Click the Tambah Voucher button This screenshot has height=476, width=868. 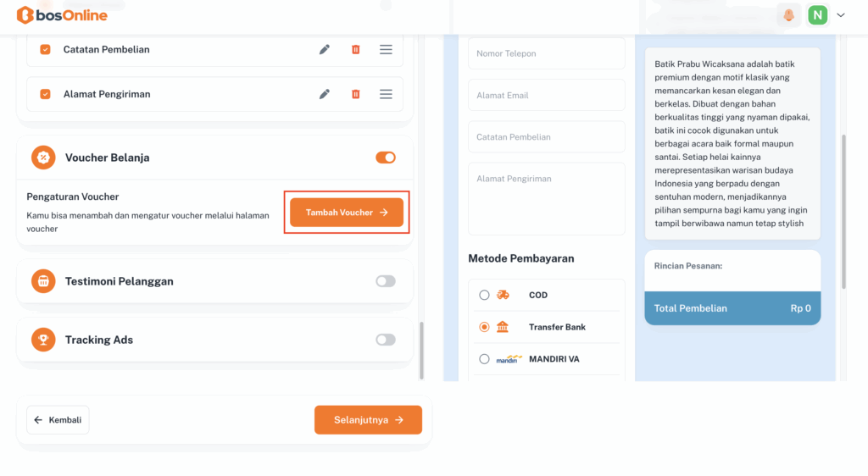(x=347, y=213)
